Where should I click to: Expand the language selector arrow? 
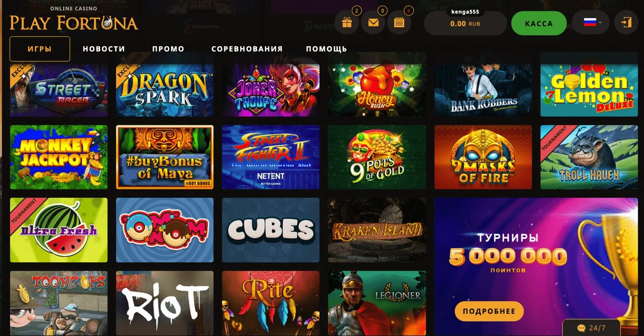[x=601, y=23]
